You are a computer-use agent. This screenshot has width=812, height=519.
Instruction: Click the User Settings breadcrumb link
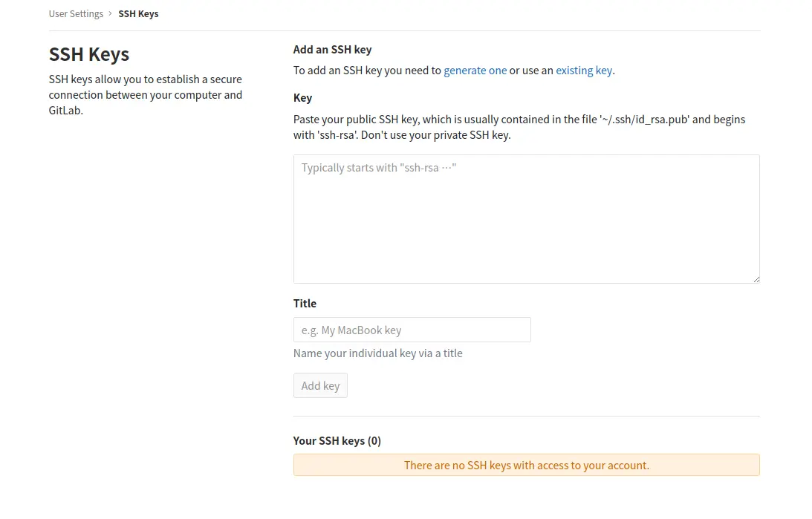[76, 13]
